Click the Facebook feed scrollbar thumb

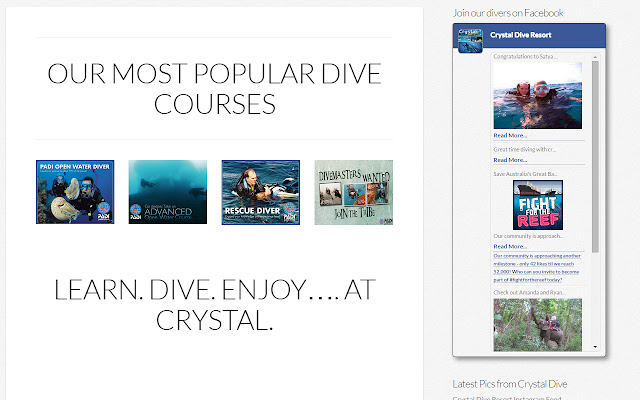pos(595,157)
